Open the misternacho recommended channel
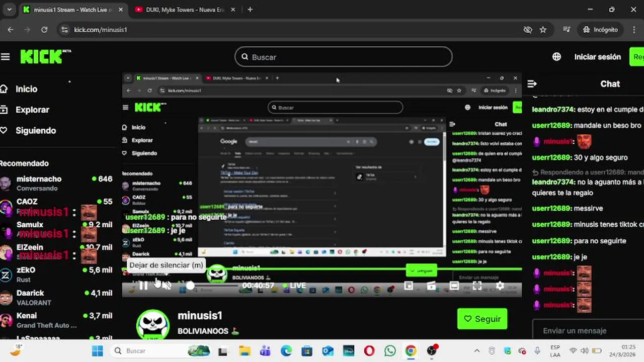The image size is (644, 362). 56,183
